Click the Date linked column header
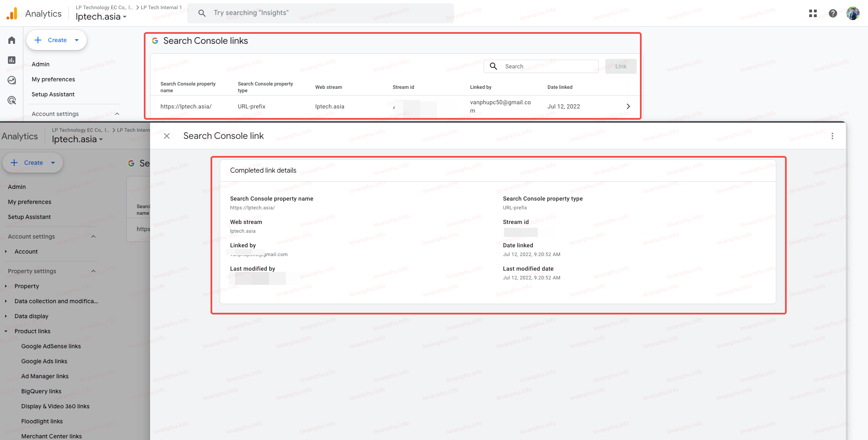The image size is (868, 440). coord(560,87)
